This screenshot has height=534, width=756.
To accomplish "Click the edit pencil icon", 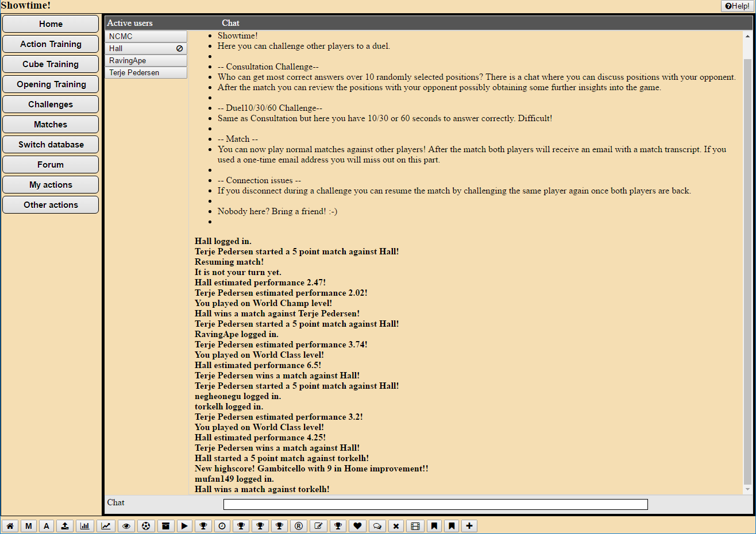I will tap(319, 526).
